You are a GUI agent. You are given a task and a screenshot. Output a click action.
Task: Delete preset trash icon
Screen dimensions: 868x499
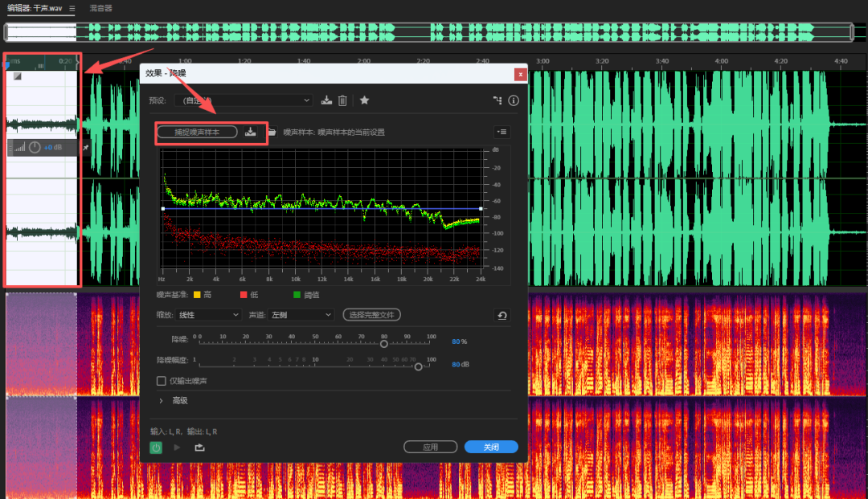coord(342,100)
